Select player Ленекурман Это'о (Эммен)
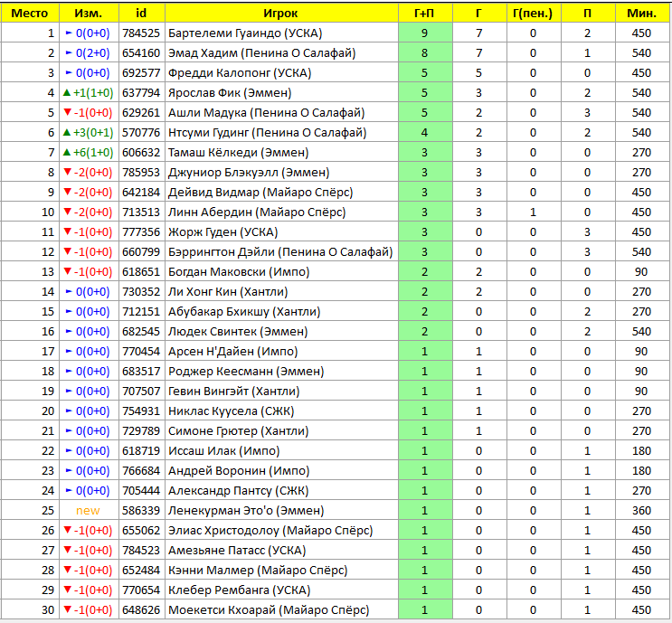This screenshot has width=672, height=623. point(246,511)
